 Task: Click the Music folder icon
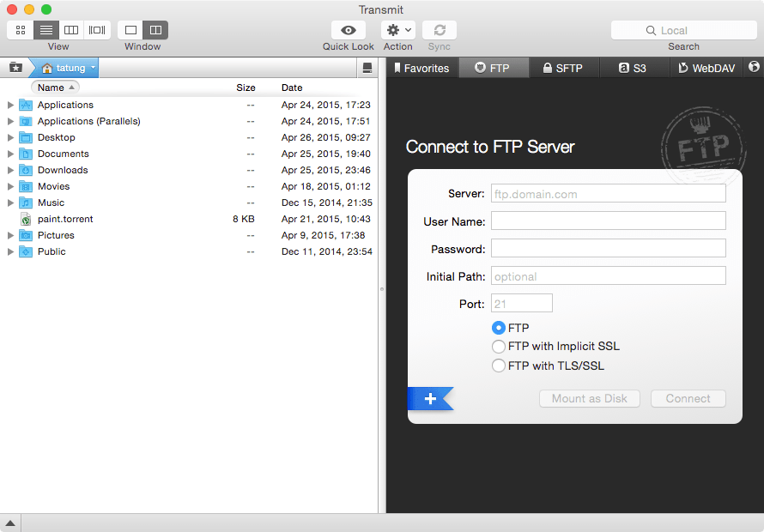(x=26, y=203)
